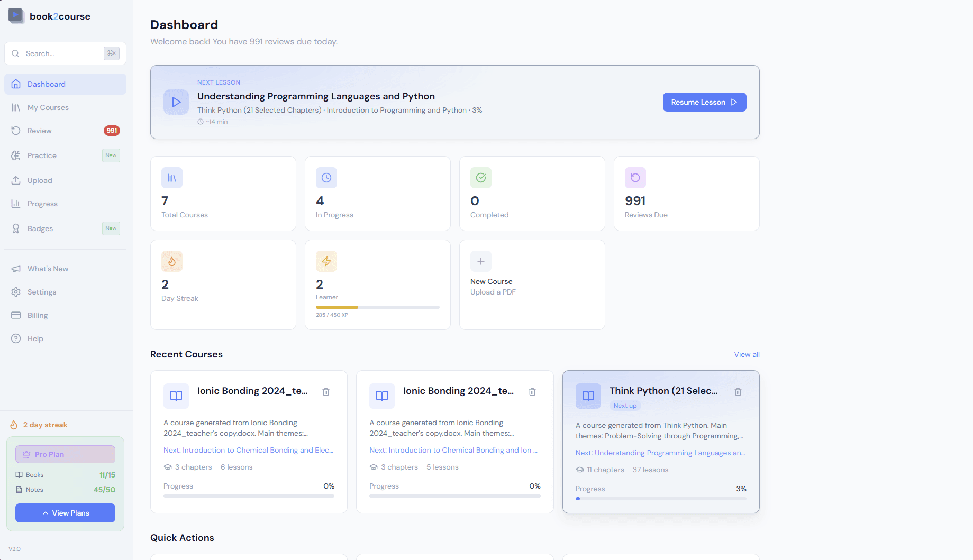The height and width of the screenshot is (560, 973).
Task: Open Badges from the sidebar
Action: tap(40, 228)
